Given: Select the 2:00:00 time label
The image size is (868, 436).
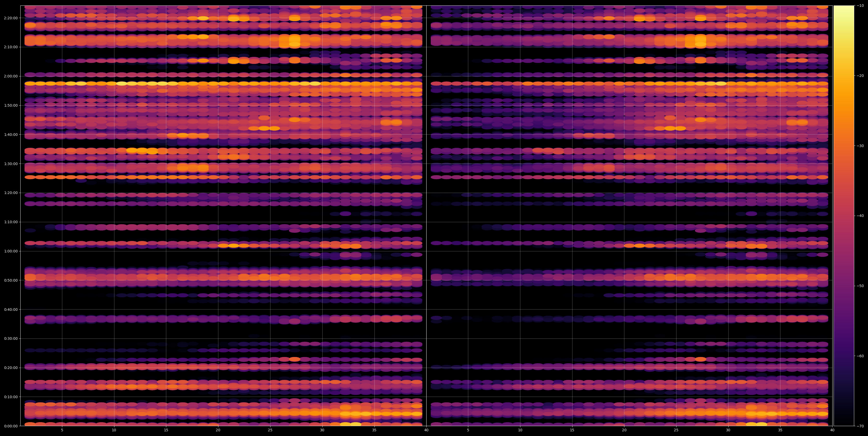Looking at the screenshot, I should pos(11,76).
